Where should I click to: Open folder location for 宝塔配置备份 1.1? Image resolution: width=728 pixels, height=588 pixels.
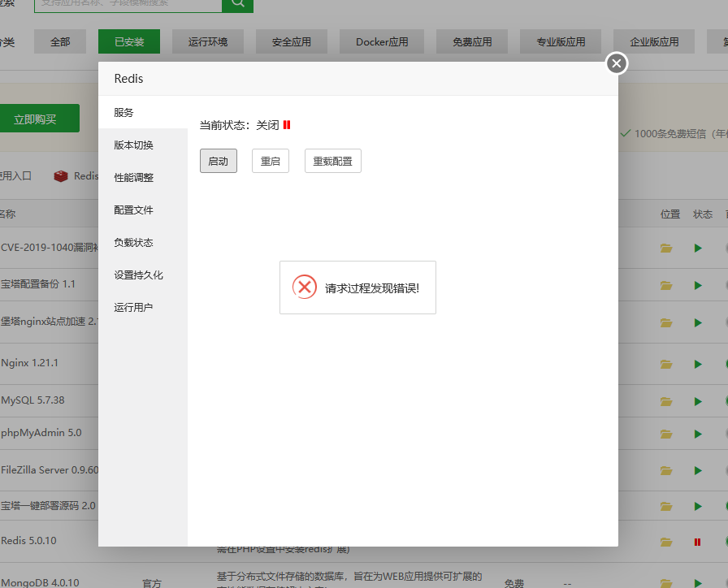[x=666, y=285]
